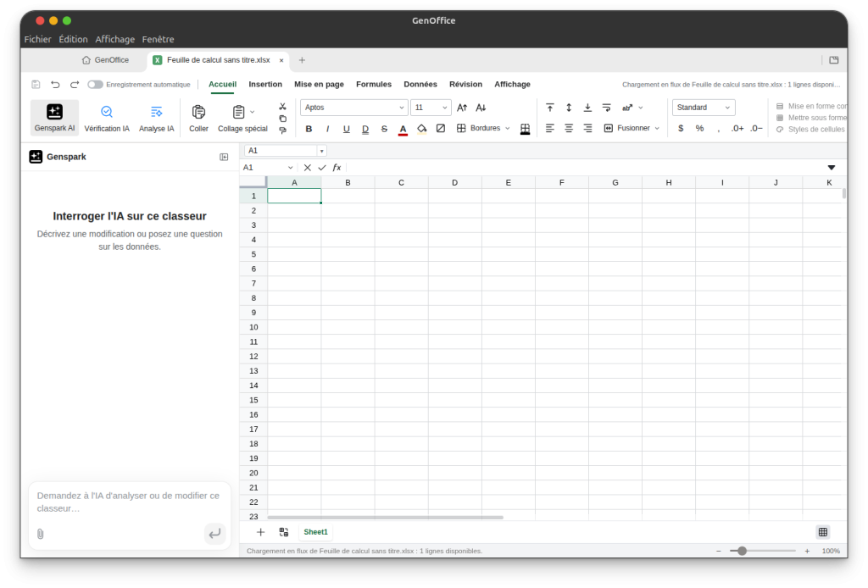Viewport: 868px width, 588px height.
Task: Activate the format painter icon
Action: coord(283,130)
